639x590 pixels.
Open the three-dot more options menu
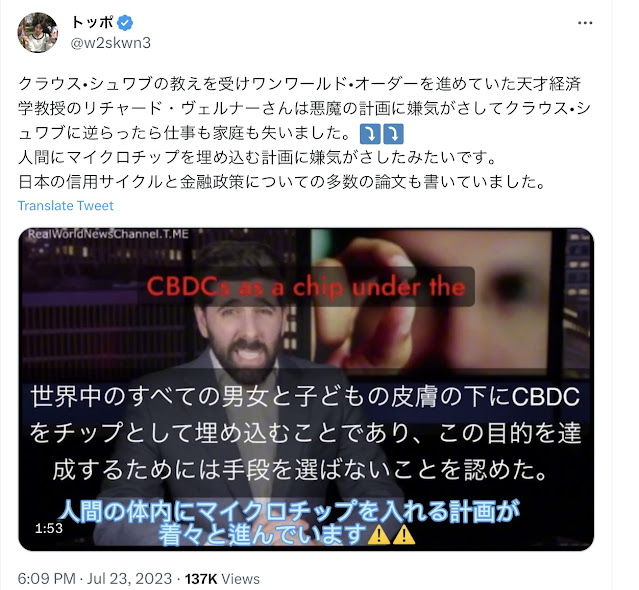585,23
